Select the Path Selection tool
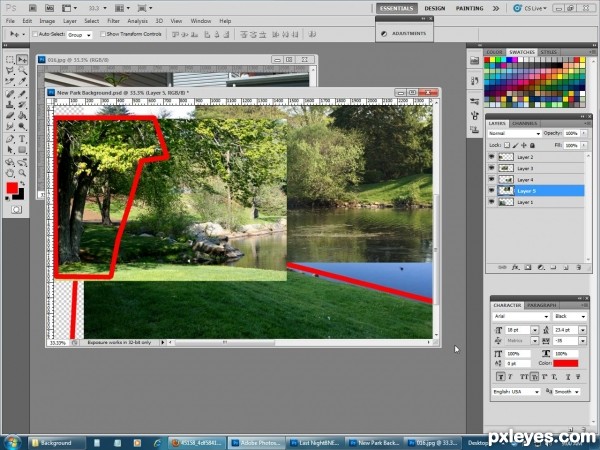The image size is (600, 450). [10, 150]
